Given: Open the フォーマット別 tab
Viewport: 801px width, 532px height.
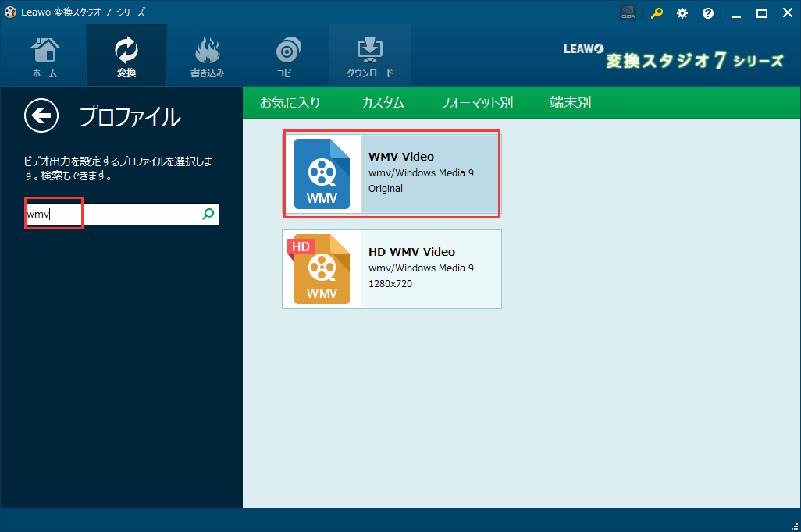Looking at the screenshot, I should 477,102.
